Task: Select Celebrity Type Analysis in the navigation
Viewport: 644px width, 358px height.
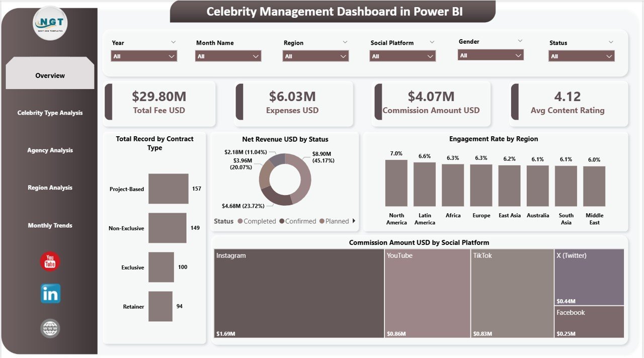Action: 49,113
